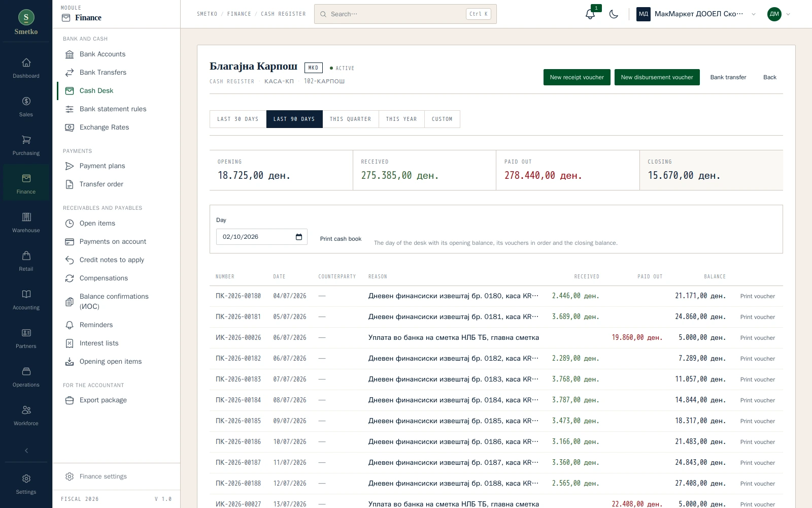This screenshot has height=508, width=812.
Task: Expand user menu chevron beside avatar
Action: [x=788, y=14]
